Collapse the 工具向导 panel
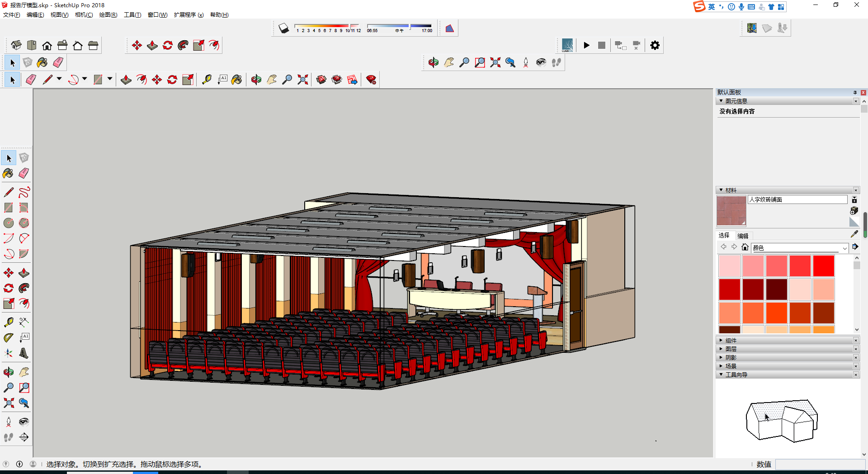The height and width of the screenshot is (474, 868). click(x=721, y=374)
